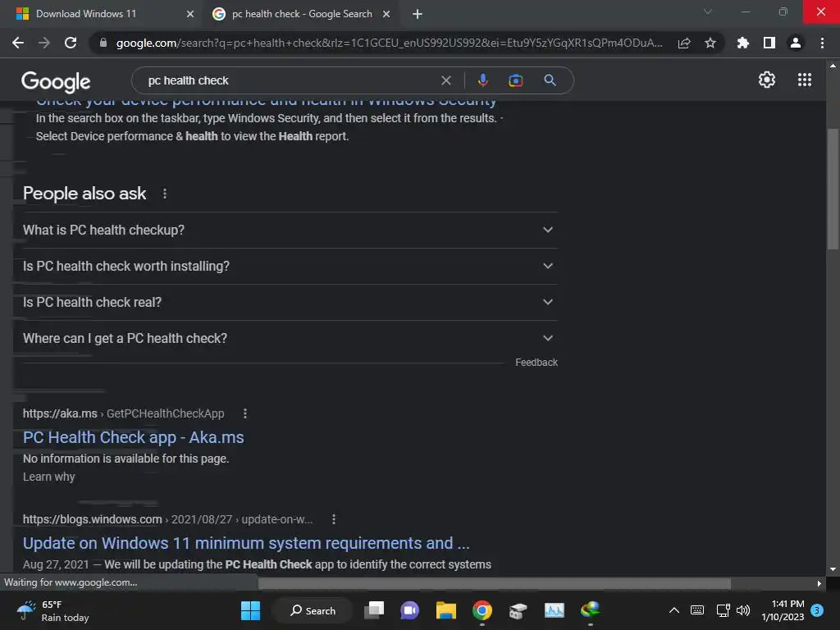The height and width of the screenshot is (630, 840).
Task: Open the tab search chevron in the title bar
Action: [x=708, y=11]
